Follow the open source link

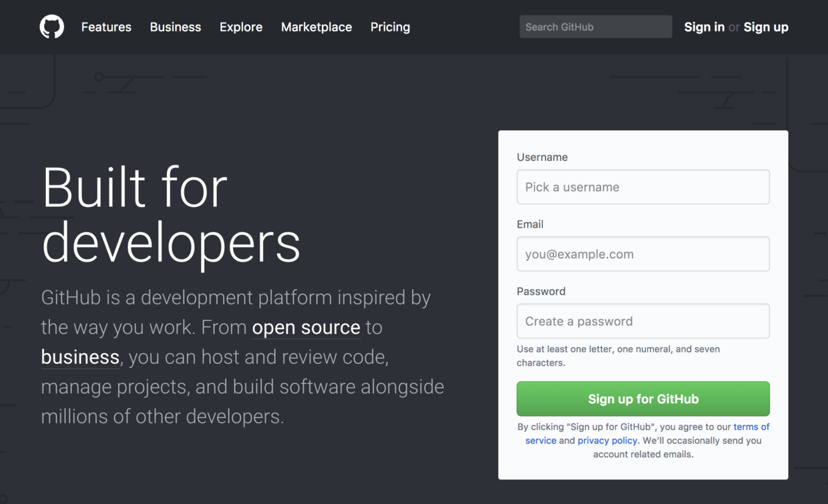point(306,327)
